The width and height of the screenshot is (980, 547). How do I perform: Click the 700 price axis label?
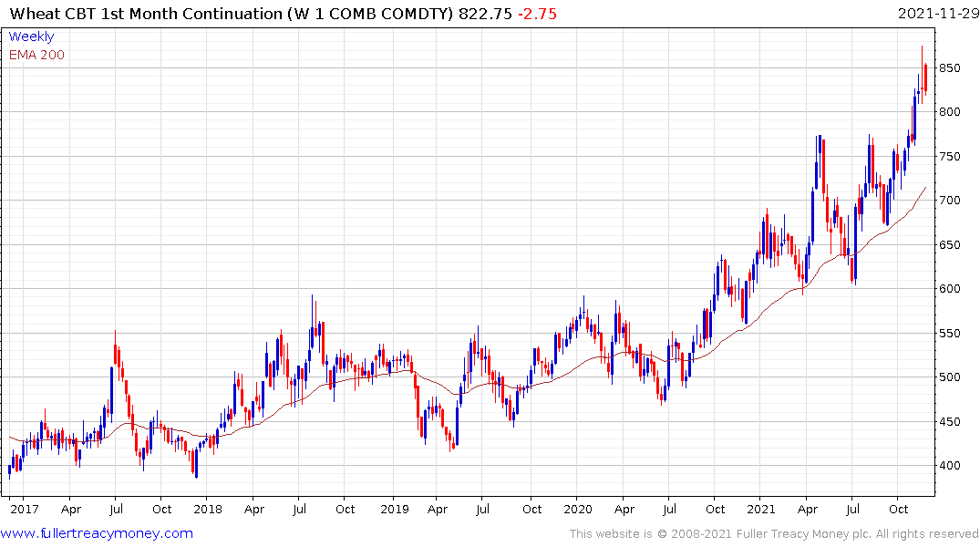point(949,200)
